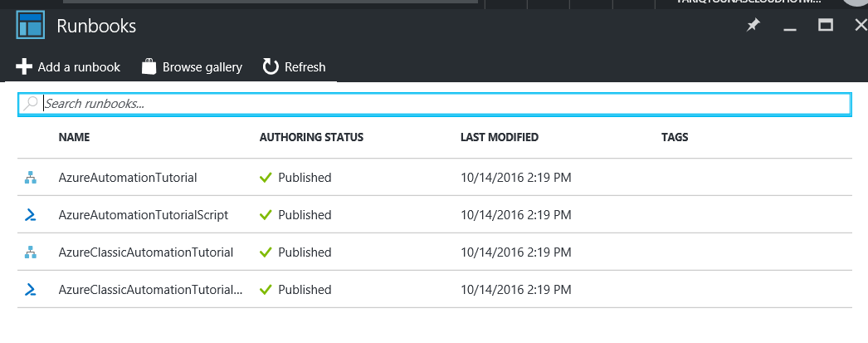868x343 pixels.
Task: Click Published status for AzureAutomationTutorial
Action: click(305, 178)
